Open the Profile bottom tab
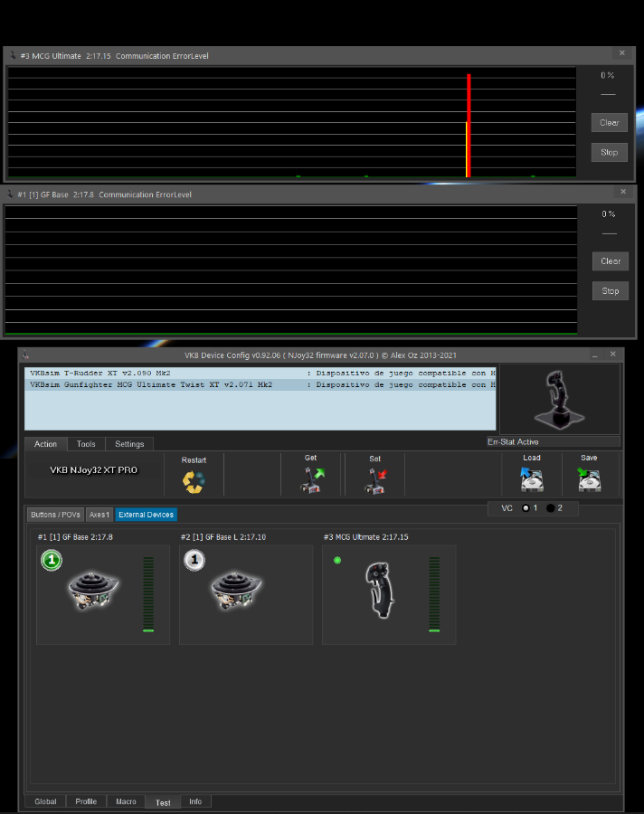Image resolution: width=644 pixels, height=814 pixels. [86, 801]
